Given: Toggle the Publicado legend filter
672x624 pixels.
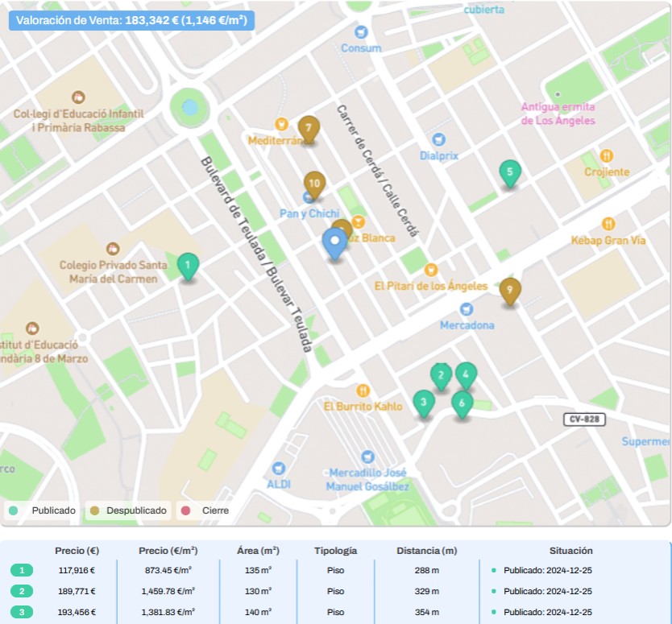Looking at the screenshot, I should pos(43,510).
